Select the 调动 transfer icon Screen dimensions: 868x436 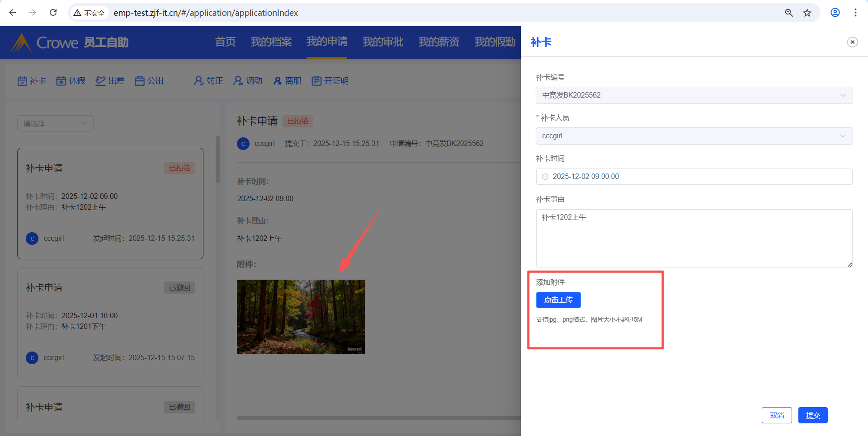tap(238, 81)
